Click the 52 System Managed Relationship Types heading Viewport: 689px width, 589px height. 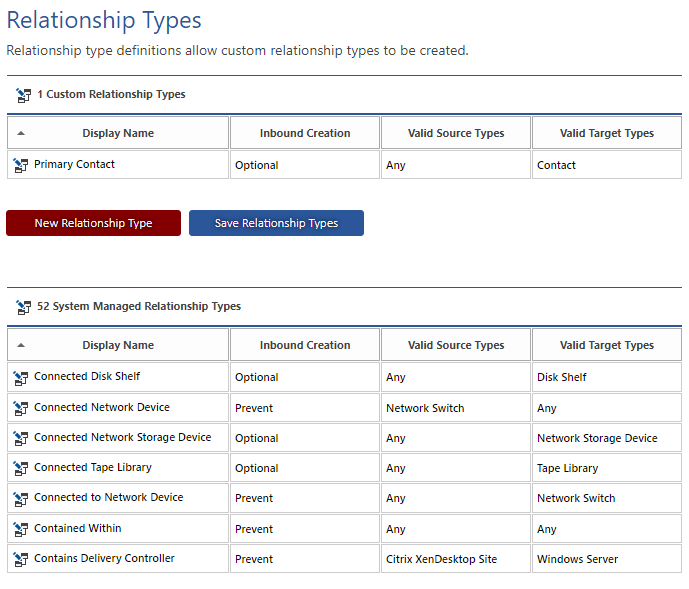pos(139,306)
